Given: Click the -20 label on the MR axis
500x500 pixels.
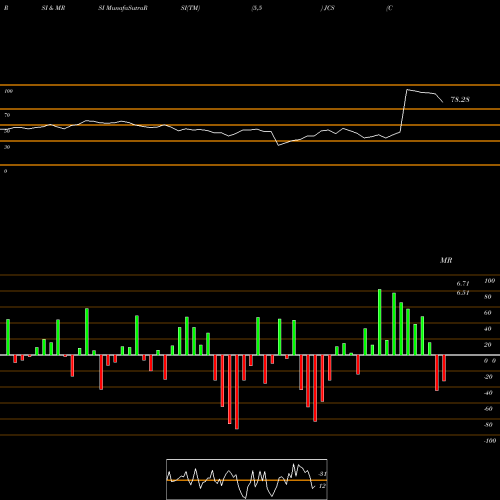Looking at the screenshot, I should (x=488, y=377).
